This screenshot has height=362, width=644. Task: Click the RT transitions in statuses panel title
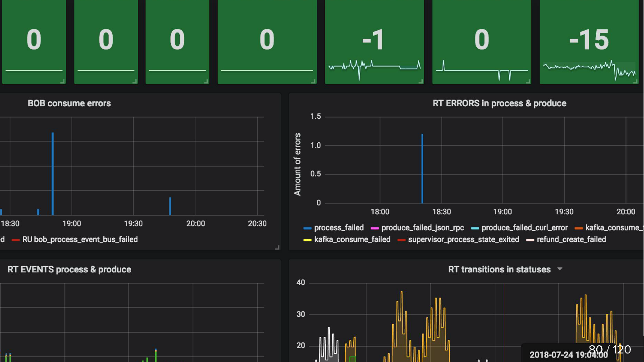(499, 270)
